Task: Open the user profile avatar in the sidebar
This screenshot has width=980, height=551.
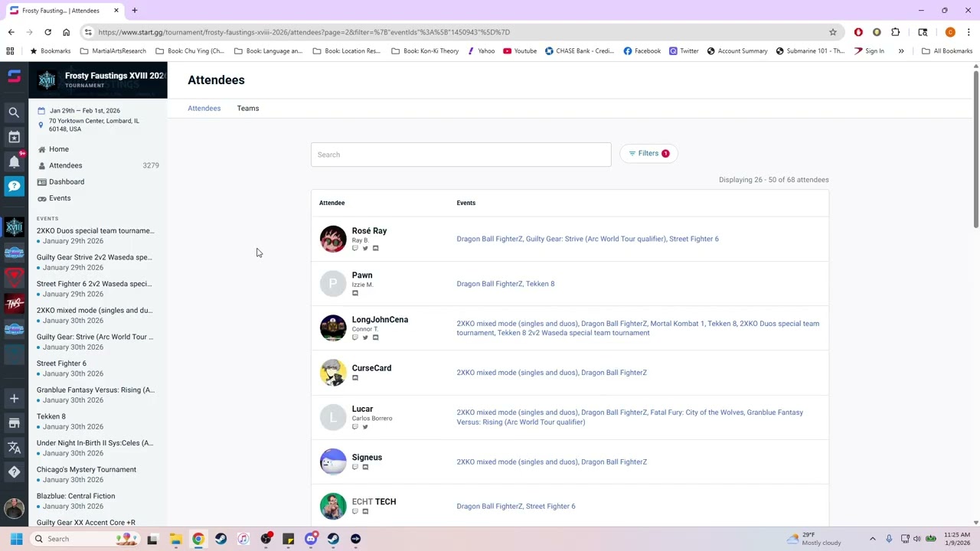Action: 14,507
